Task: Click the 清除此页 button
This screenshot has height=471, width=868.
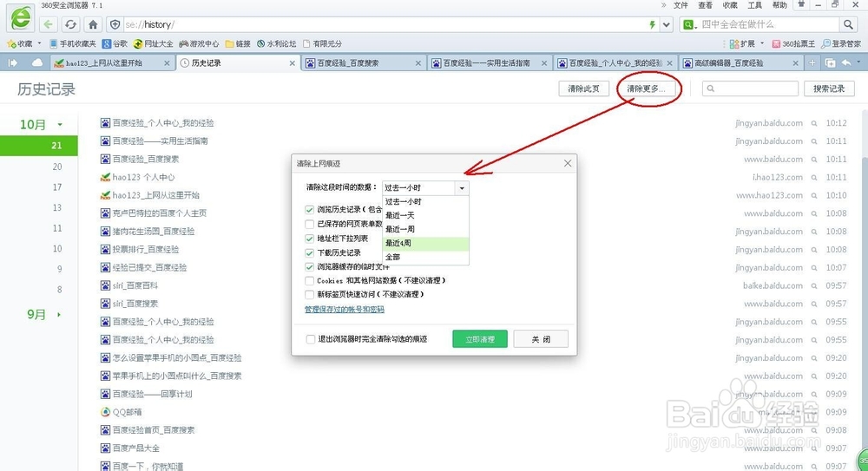Action: (x=583, y=88)
